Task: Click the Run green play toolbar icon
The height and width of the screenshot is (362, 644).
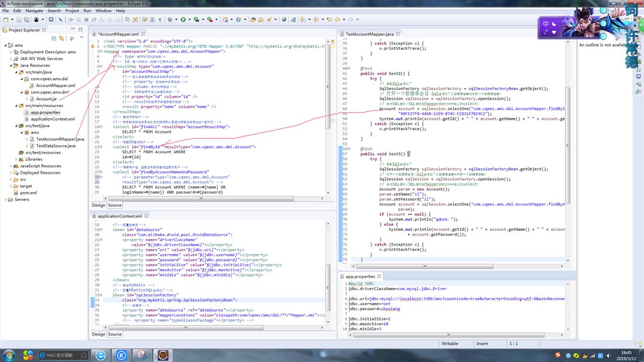Action: point(183,20)
